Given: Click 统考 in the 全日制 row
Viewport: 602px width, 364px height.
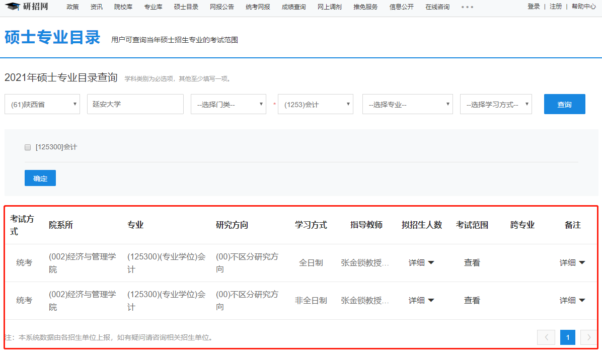Looking at the screenshot, I should [x=24, y=263].
